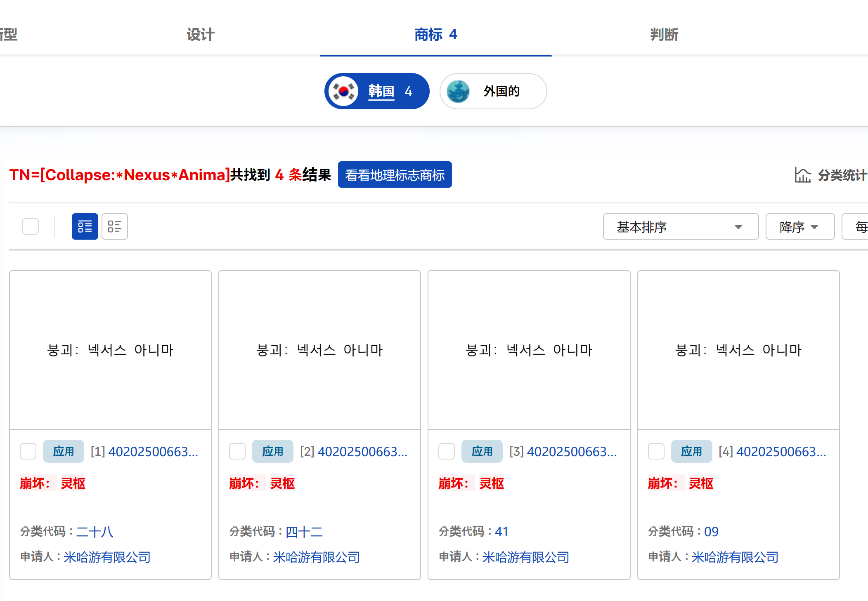The height and width of the screenshot is (601, 868).
Task: Open the 降序 order dropdown
Action: pyautogui.click(x=799, y=226)
